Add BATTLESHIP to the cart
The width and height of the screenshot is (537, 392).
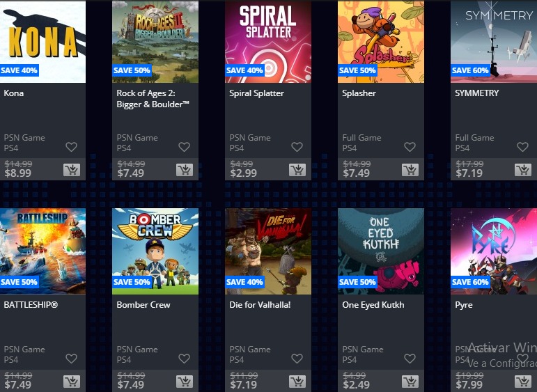72,382
